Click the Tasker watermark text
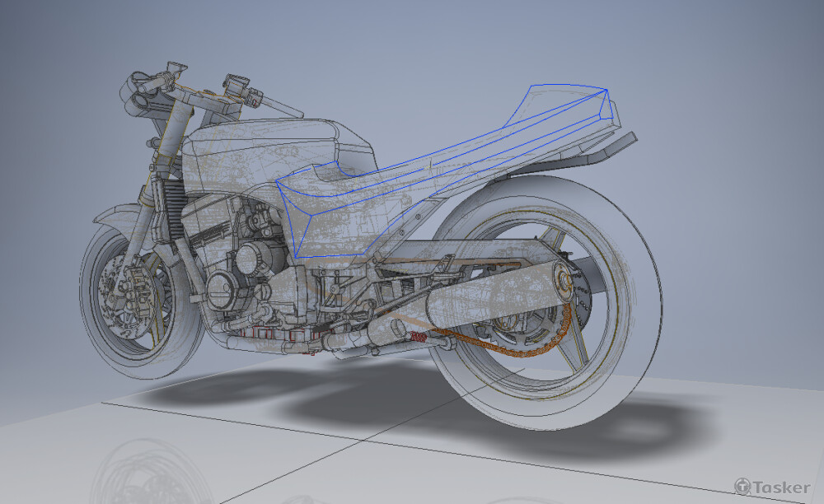The height and width of the screenshot is (504, 824). [780, 488]
